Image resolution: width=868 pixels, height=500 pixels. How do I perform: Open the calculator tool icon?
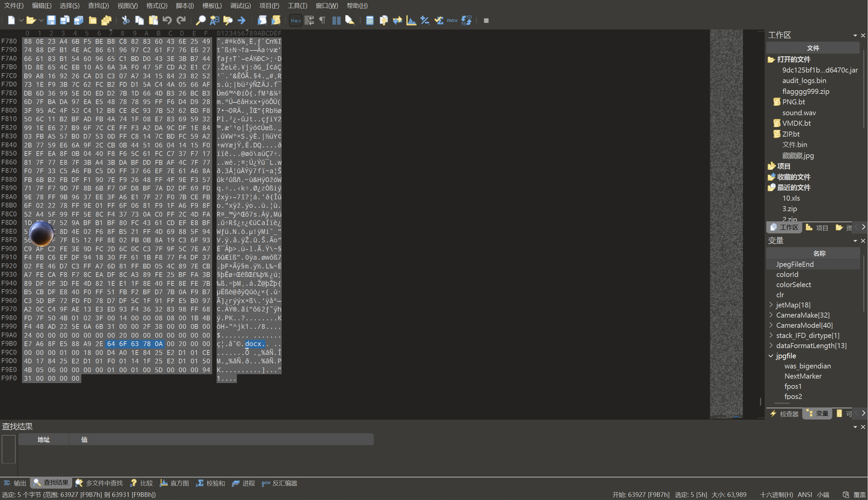pyautogui.click(x=370, y=20)
